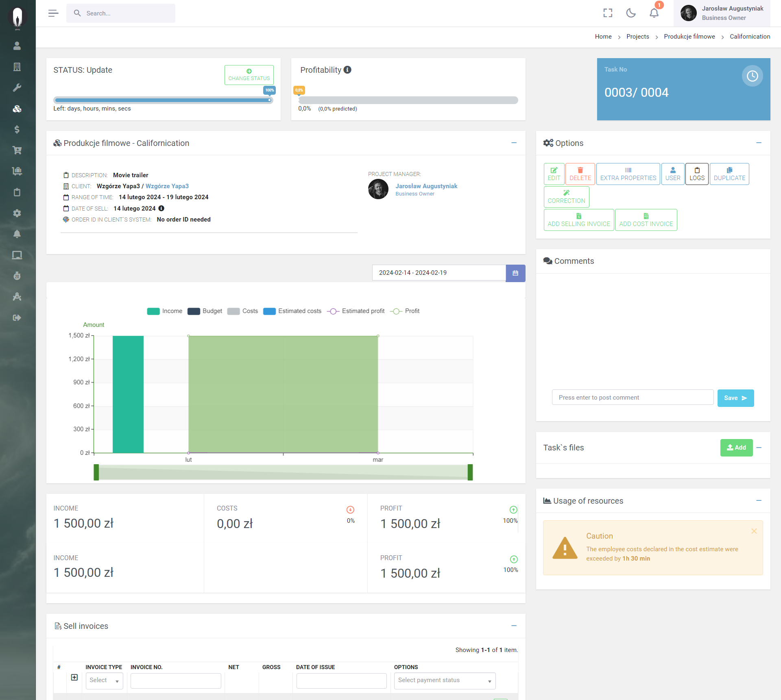Go to Home breadcrumb
The height and width of the screenshot is (700, 781).
(603, 37)
